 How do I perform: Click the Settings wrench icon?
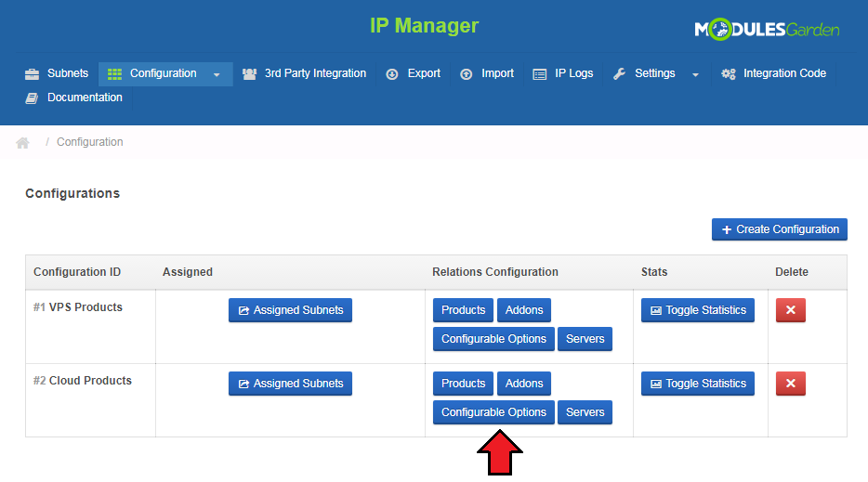[x=620, y=74]
